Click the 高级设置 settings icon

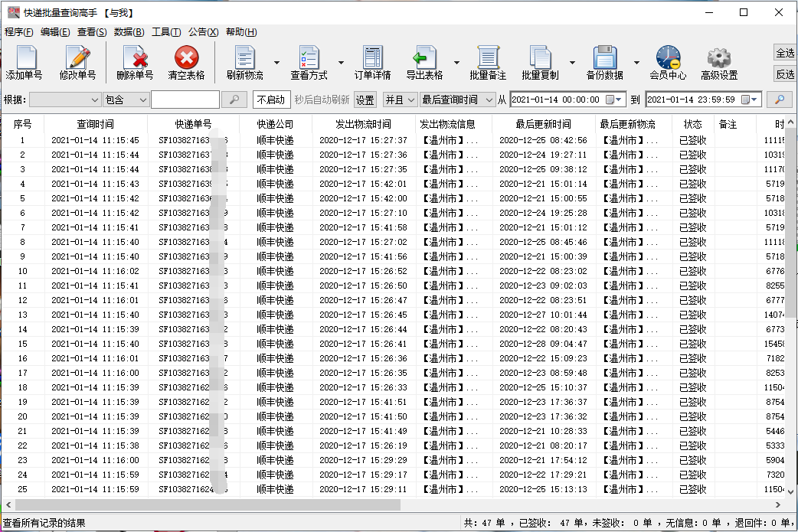point(718,61)
